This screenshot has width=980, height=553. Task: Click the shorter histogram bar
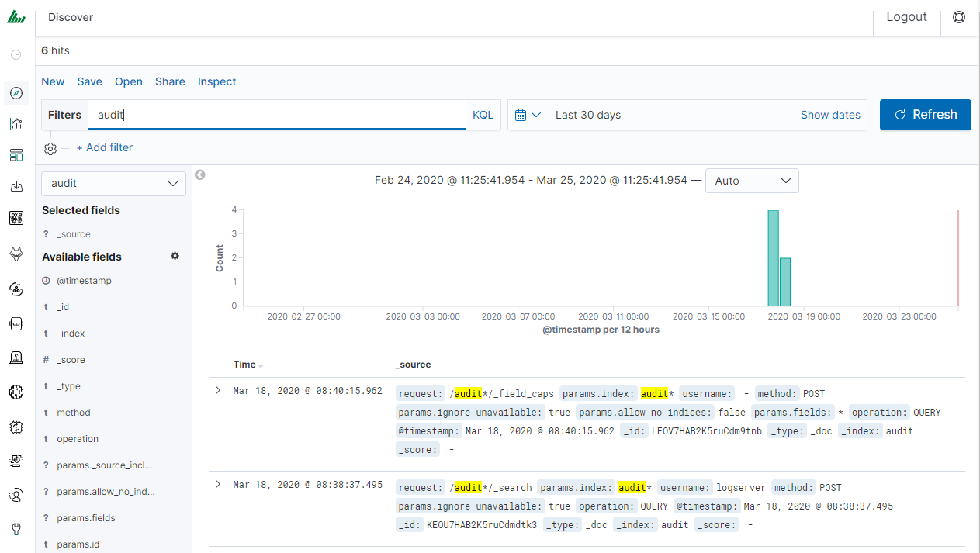click(785, 282)
